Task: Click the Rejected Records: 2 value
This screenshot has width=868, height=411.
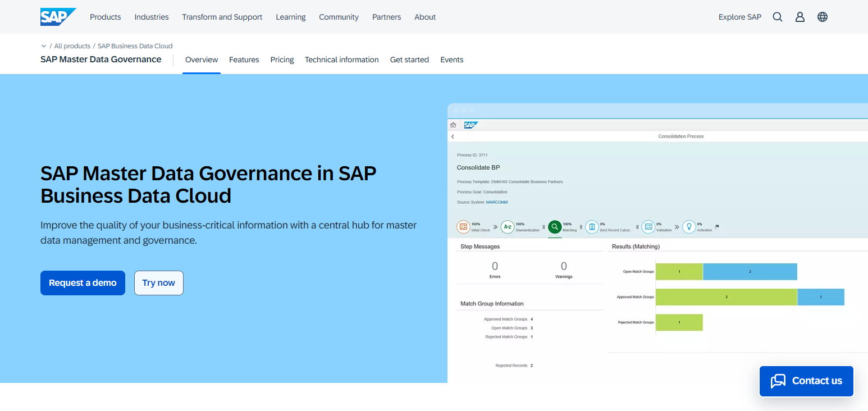Action: (531, 366)
